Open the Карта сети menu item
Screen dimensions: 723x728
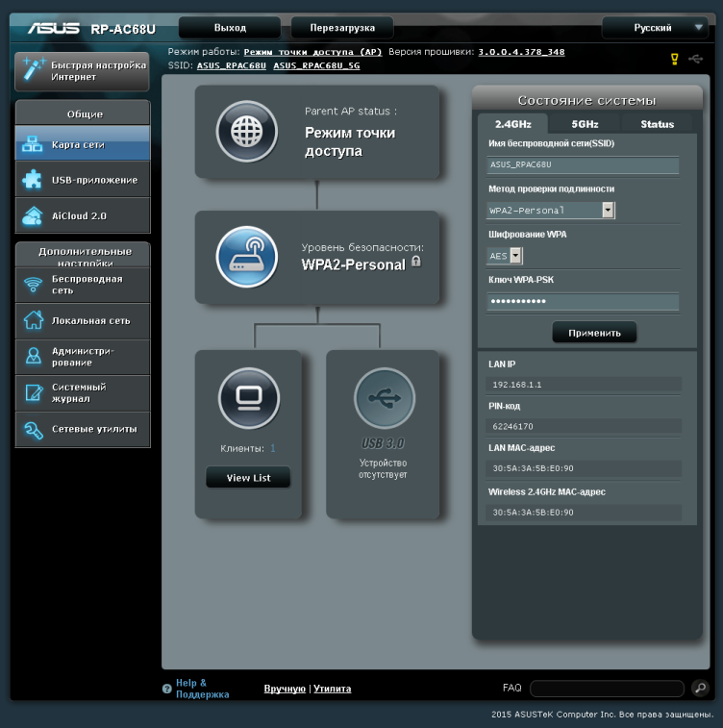[x=83, y=144]
